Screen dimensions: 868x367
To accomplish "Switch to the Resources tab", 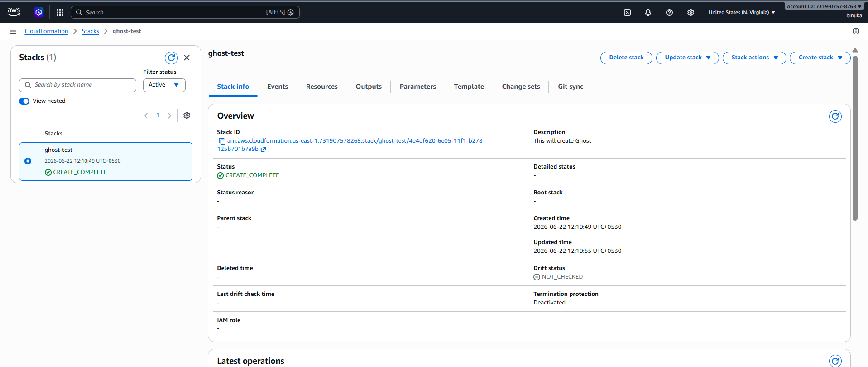I will tap(322, 87).
